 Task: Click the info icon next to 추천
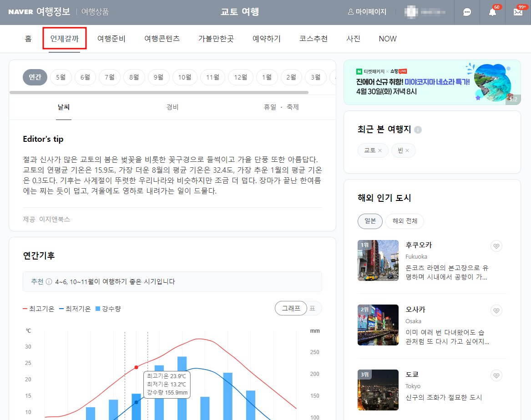[x=50, y=281]
